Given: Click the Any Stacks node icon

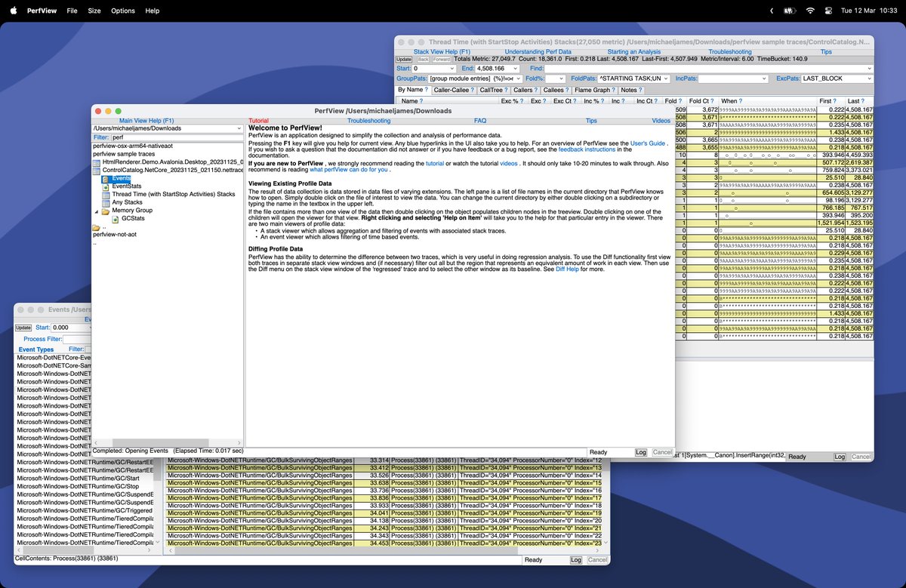Looking at the screenshot, I should [x=106, y=202].
